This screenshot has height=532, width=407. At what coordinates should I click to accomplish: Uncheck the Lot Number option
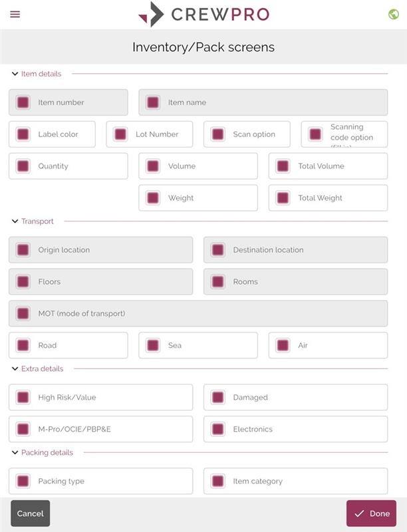[x=120, y=134]
